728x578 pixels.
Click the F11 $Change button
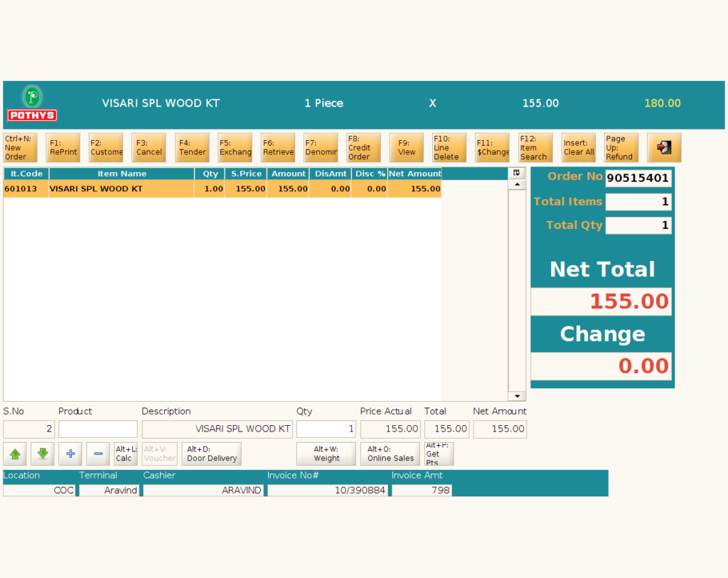(x=492, y=148)
